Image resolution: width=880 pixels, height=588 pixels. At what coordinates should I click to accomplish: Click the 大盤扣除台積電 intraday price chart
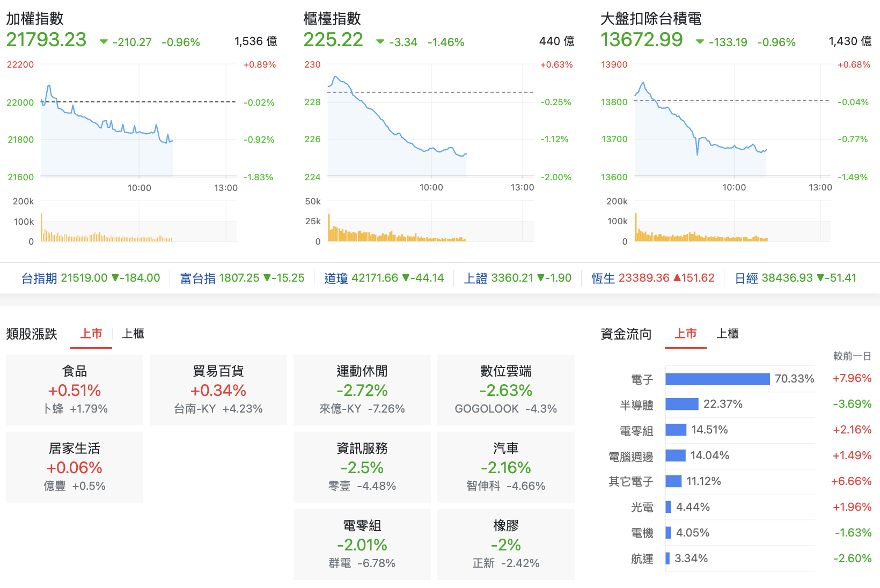(733, 121)
